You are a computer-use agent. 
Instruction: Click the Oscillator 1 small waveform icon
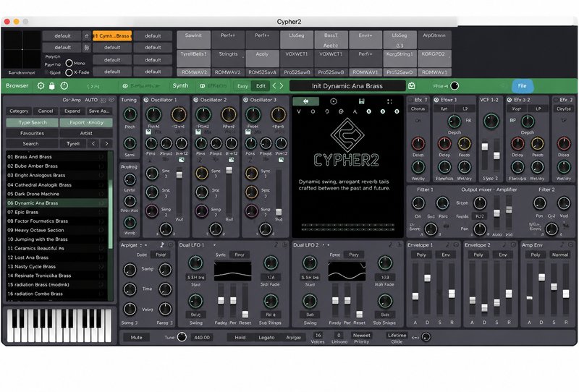182,160
